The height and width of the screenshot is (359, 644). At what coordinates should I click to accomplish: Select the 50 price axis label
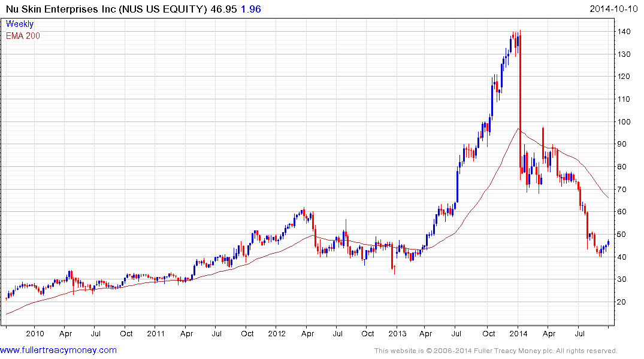tap(621, 235)
